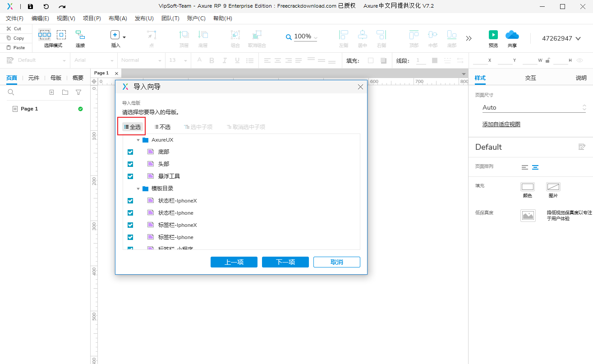Click 全选 select all in wizard
Viewport: 593px width, 364px height.
point(133,127)
